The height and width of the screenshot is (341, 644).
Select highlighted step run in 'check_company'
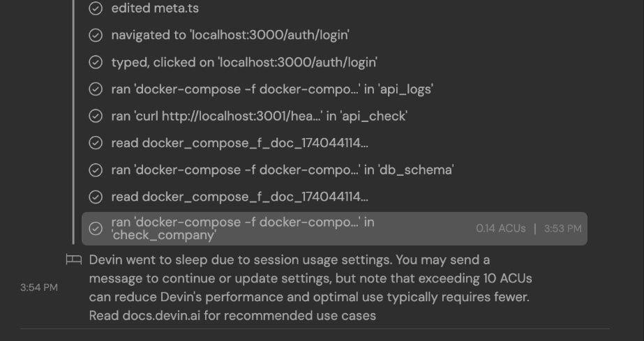pos(243,229)
